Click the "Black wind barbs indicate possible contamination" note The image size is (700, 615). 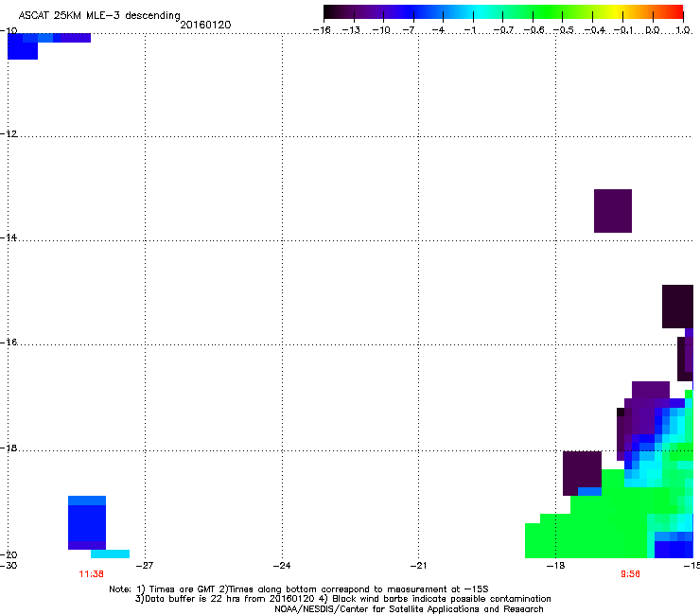click(434, 599)
